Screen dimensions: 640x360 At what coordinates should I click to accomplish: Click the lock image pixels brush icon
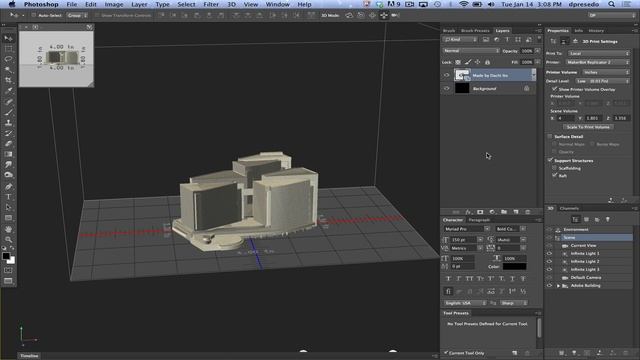click(468, 62)
